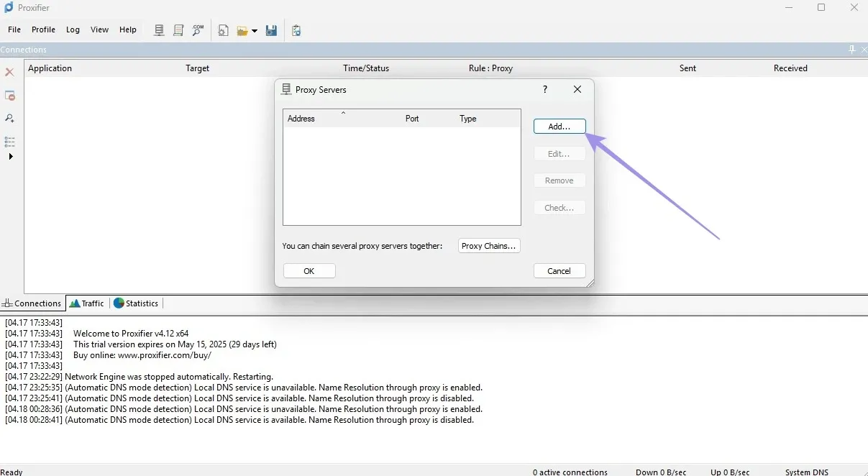Open the Name Resolution (.COM) toolbar icon
The image size is (868, 476).
pyautogui.click(x=198, y=30)
